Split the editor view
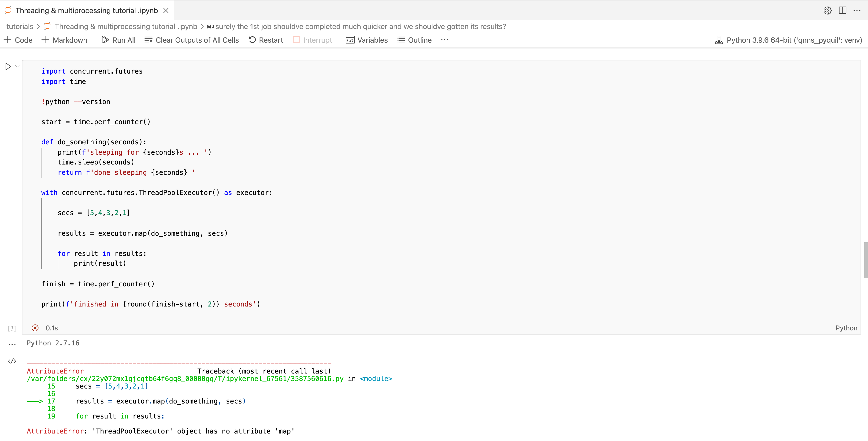The height and width of the screenshot is (441, 868). (x=842, y=11)
